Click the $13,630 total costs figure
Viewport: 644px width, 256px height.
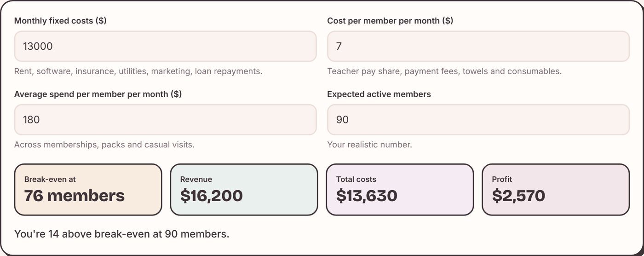(x=367, y=196)
